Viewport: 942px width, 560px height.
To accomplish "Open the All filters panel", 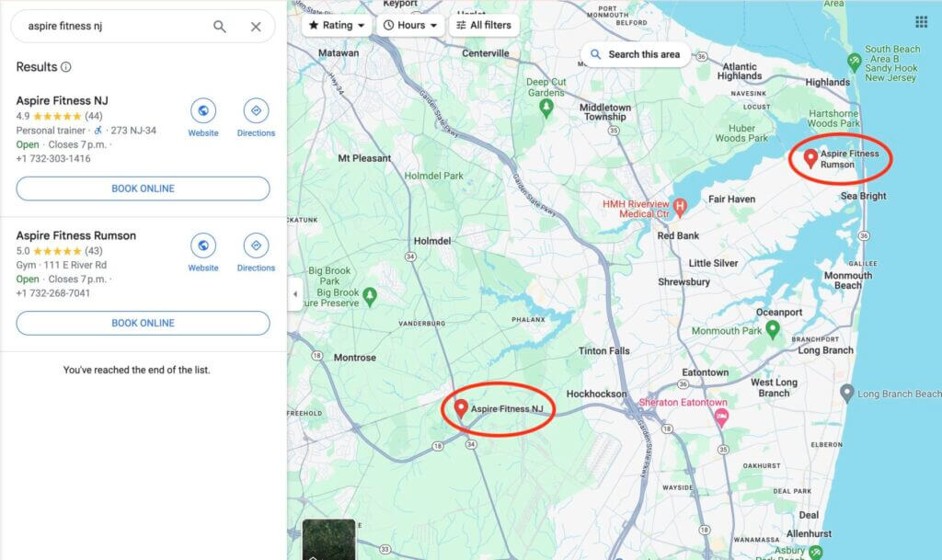I will pos(484,26).
